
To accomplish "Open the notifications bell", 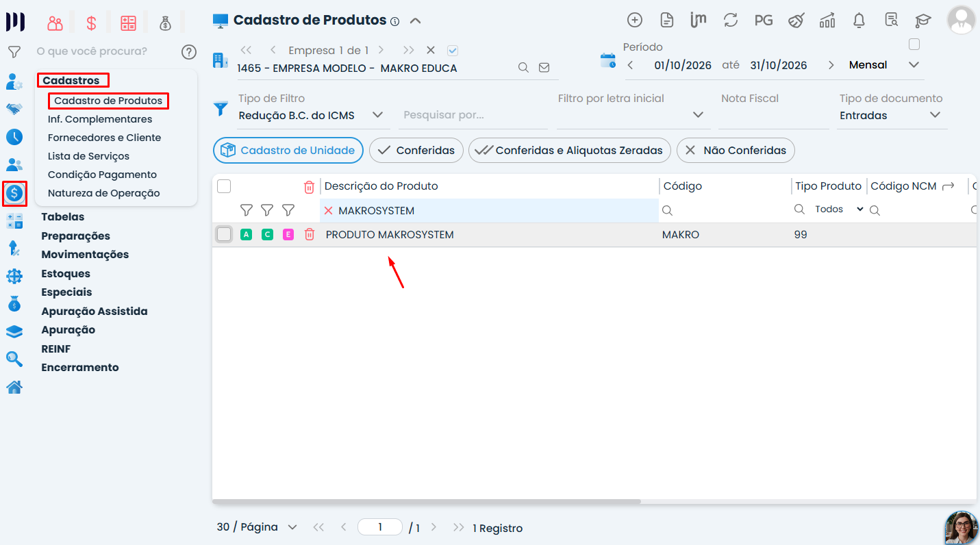I will [x=859, y=21].
